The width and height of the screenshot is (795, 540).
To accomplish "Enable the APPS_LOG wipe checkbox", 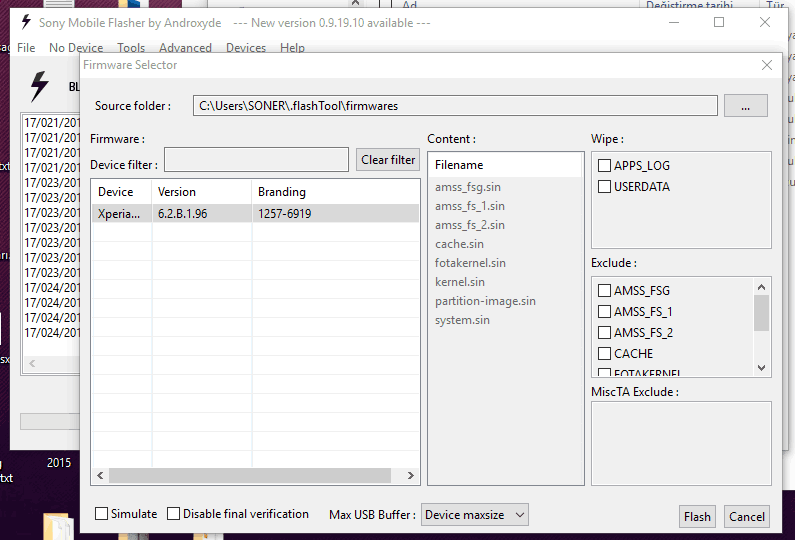I will click(604, 165).
